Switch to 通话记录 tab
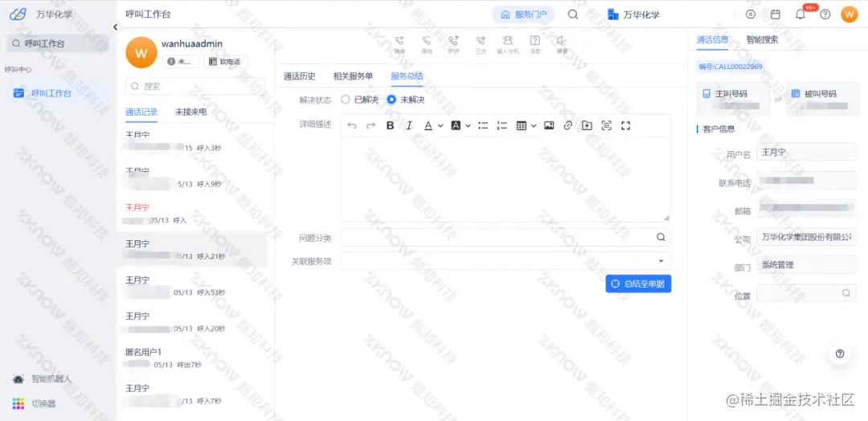Viewport: 868px width, 421px height. (x=141, y=112)
